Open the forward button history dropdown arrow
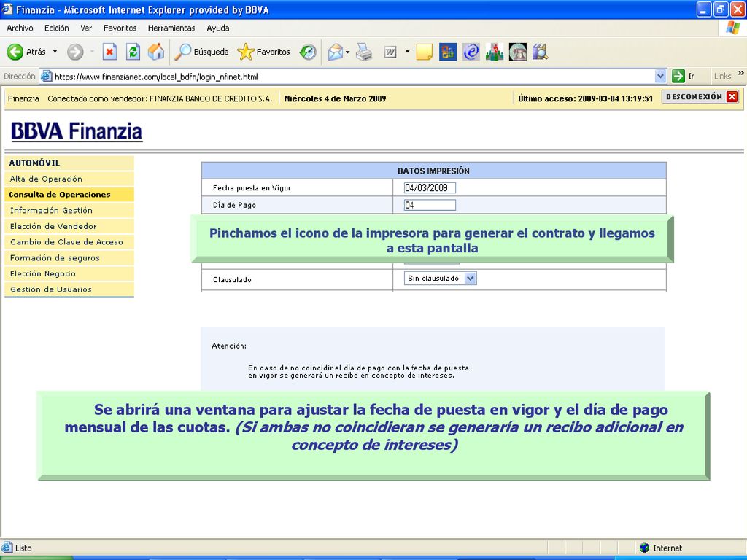 (x=92, y=52)
